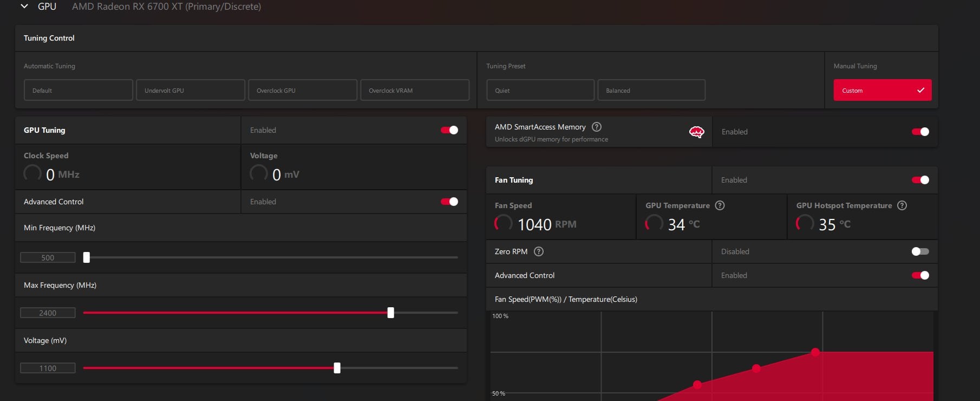Toggle the GPU Tuning switch off
This screenshot has height=401, width=980.
(449, 130)
